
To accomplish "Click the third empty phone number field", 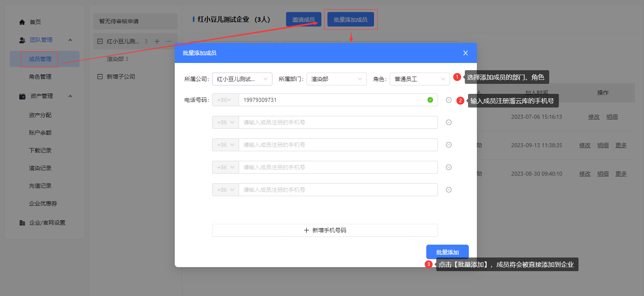I will (338, 145).
